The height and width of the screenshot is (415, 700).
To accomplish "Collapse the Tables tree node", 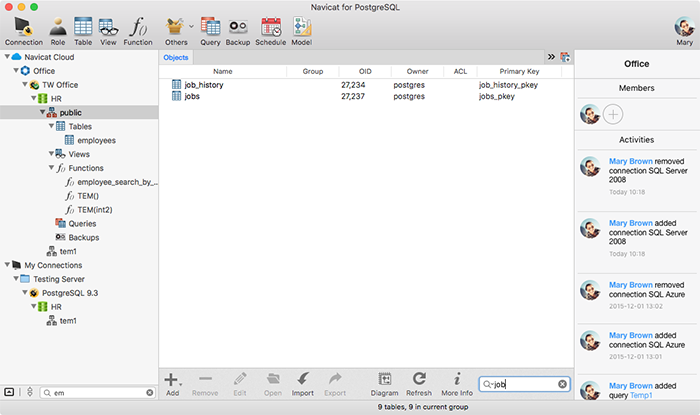I will point(51,126).
